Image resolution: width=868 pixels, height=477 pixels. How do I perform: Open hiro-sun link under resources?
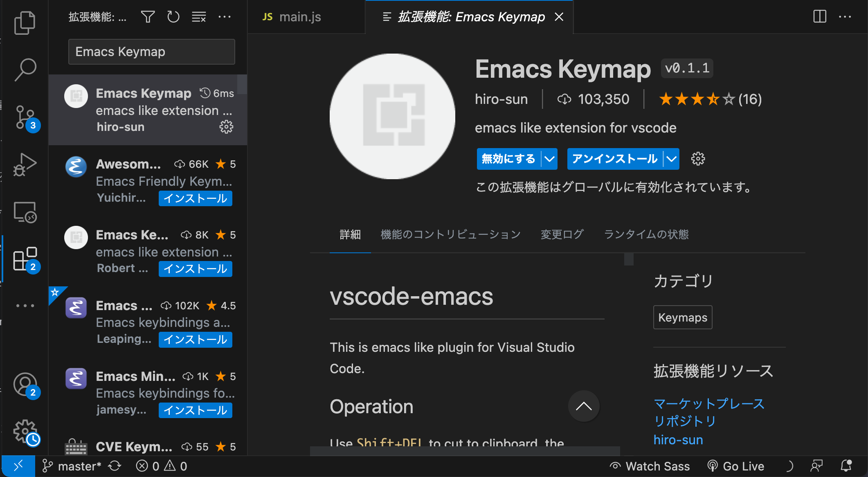tap(678, 440)
